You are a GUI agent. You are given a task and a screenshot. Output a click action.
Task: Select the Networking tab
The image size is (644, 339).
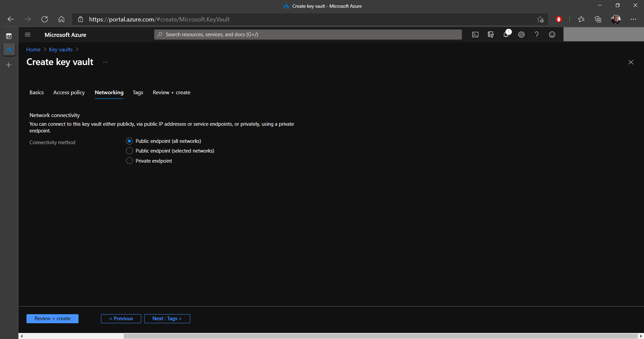pyautogui.click(x=109, y=93)
